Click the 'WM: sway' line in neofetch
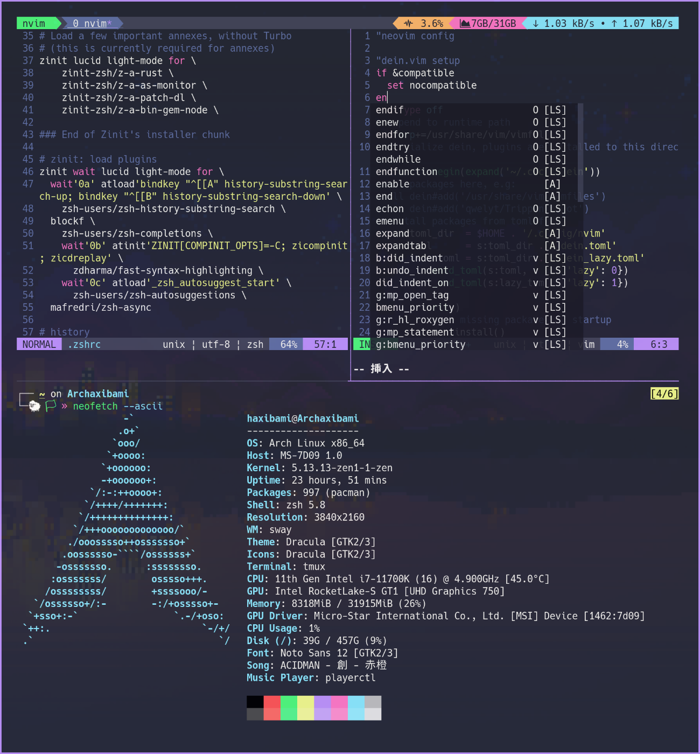This screenshot has height=754, width=700. pos(269,530)
